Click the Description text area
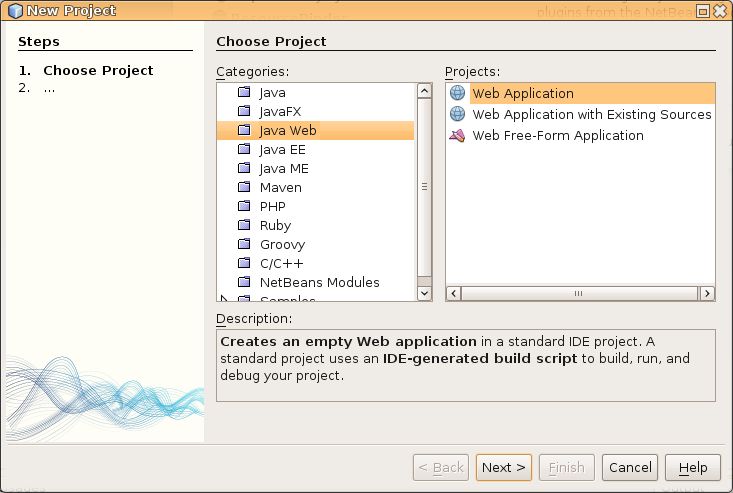Screen dimensions: 733x493 (466, 365)
